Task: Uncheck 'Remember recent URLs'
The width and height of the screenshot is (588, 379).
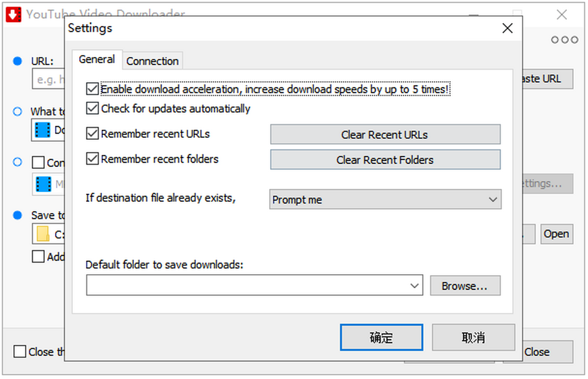Action: click(93, 134)
